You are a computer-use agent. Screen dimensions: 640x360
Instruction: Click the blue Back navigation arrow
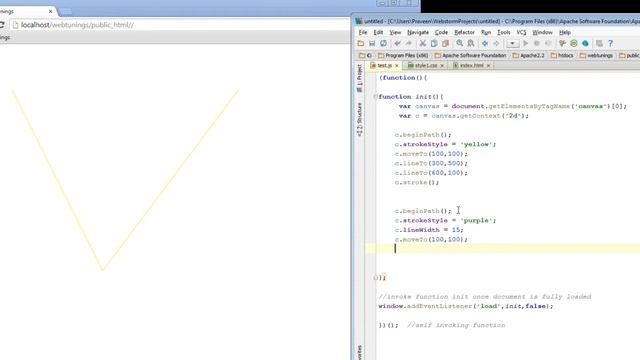tap(485, 43)
